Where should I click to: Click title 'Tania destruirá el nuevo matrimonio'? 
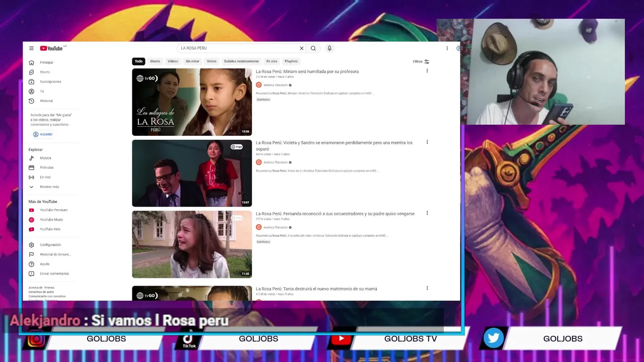(x=316, y=289)
